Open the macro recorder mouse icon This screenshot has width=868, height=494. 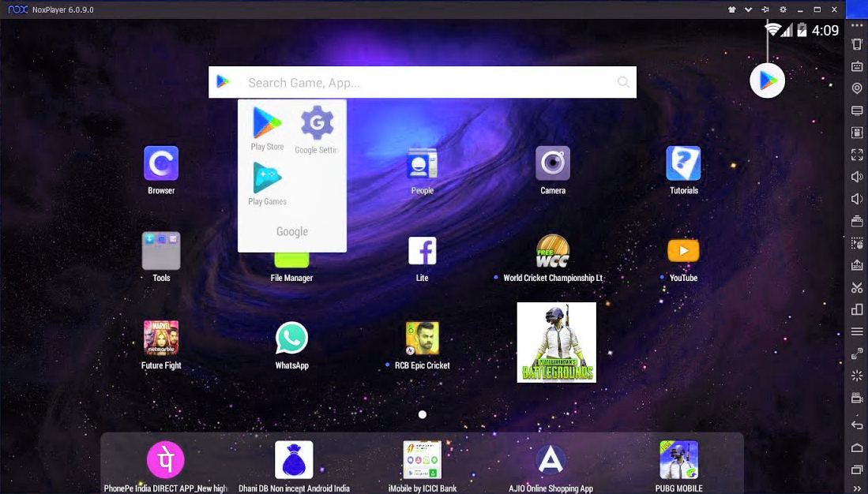857,243
